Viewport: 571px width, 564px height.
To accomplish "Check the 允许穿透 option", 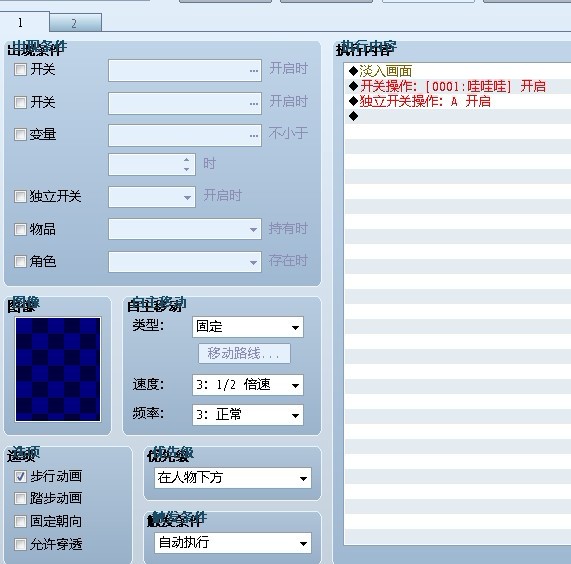I will pyautogui.click(x=20, y=544).
